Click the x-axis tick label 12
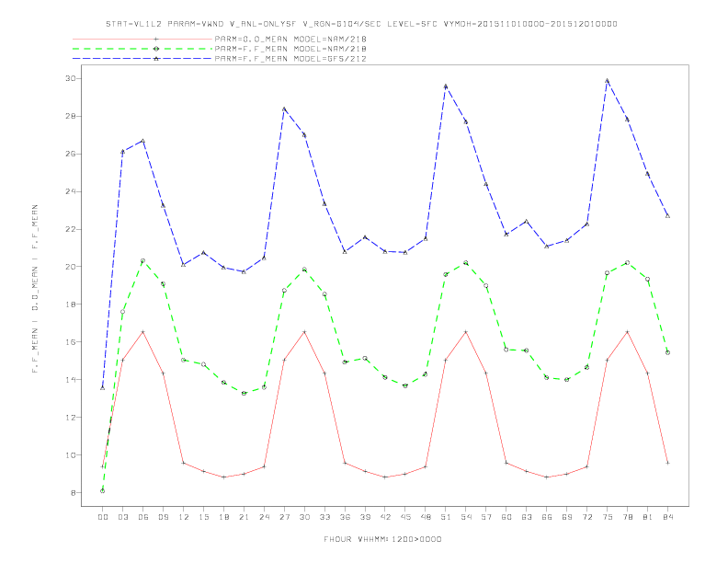The height and width of the screenshot is (563, 728). point(184,517)
